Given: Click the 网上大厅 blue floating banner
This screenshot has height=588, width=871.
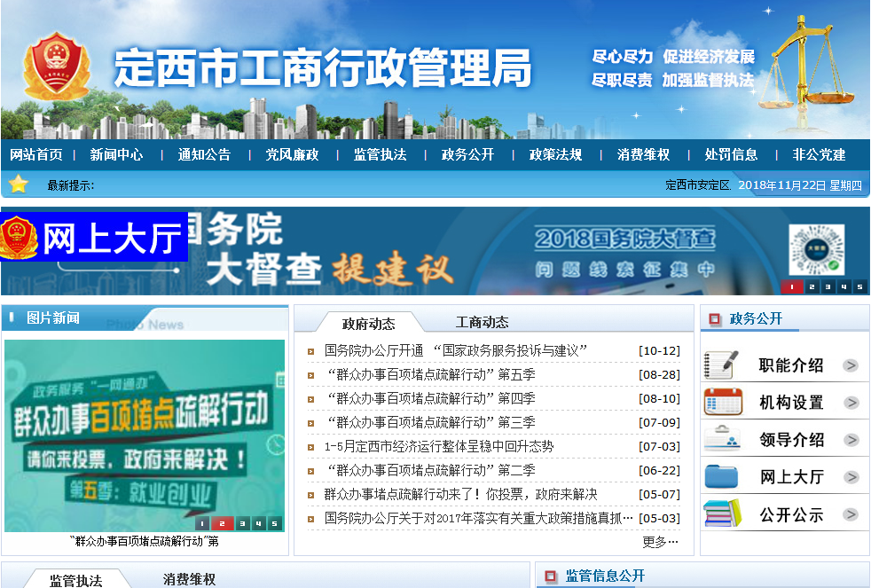Looking at the screenshot, I should point(94,238).
